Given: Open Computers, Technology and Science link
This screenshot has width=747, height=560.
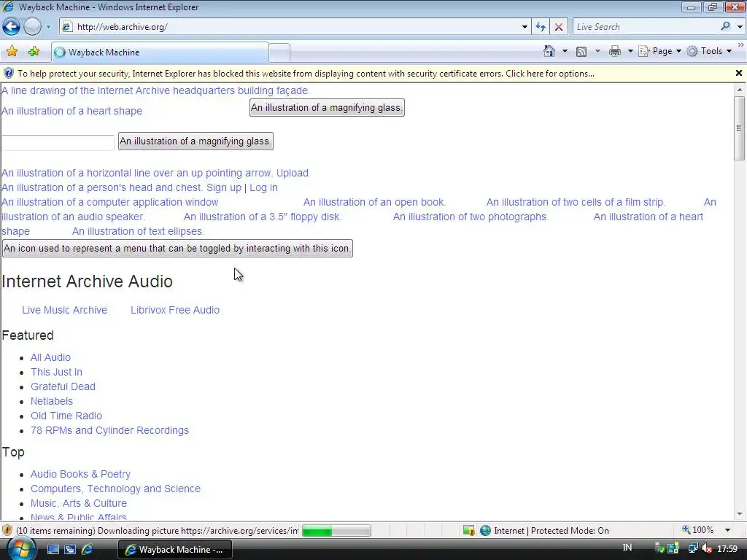Looking at the screenshot, I should [115, 489].
